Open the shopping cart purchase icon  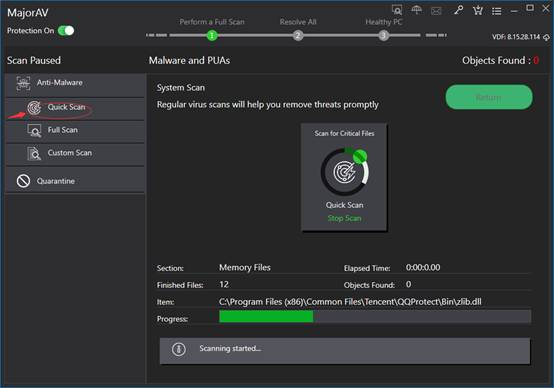click(478, 11)
